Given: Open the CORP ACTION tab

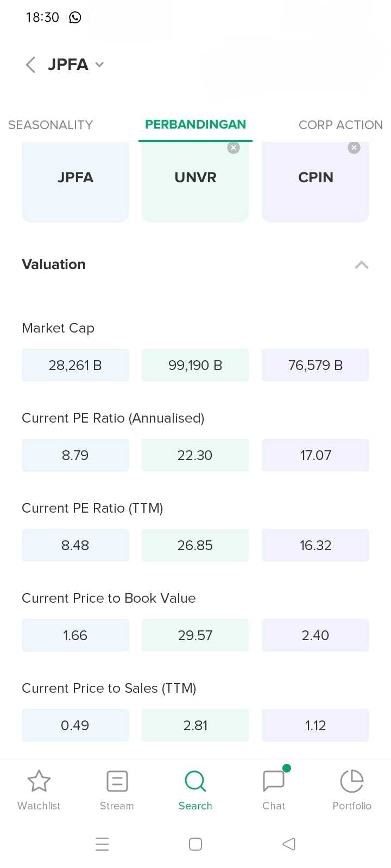Looking at the screenshot, I should (340, 125).
